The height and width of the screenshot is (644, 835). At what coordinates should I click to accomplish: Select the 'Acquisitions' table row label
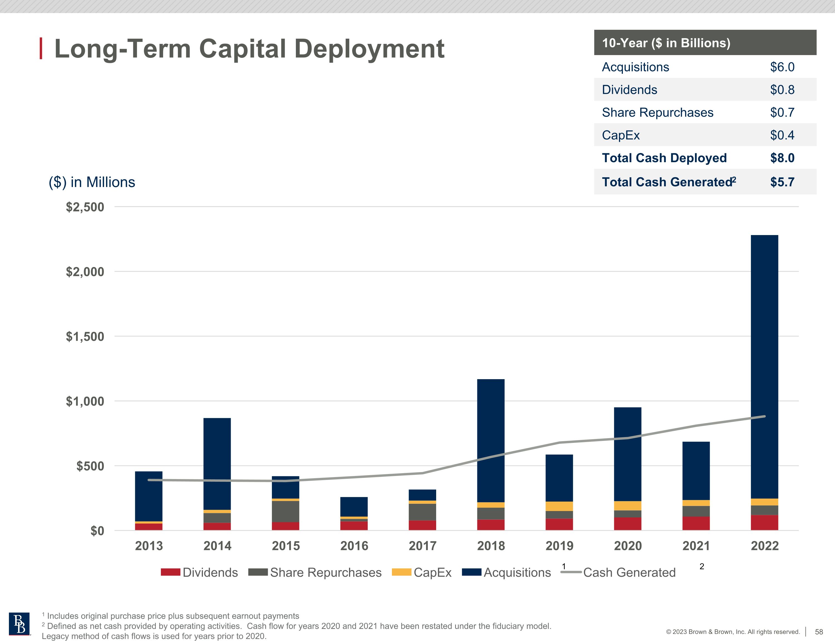[x=635, y=67]
